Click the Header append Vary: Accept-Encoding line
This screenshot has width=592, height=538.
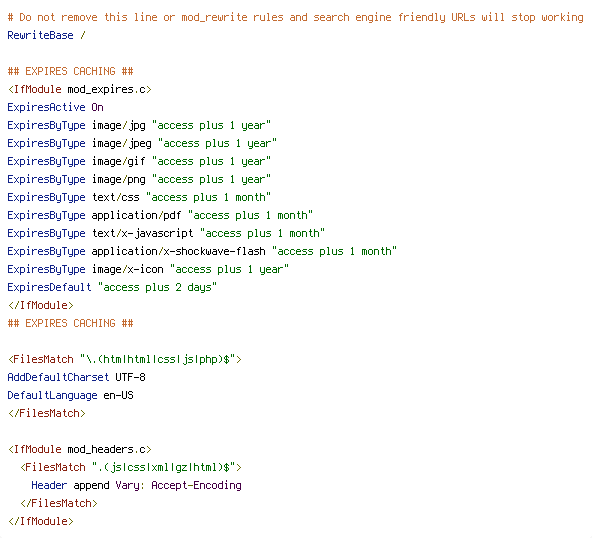click(x=136, y=486)
